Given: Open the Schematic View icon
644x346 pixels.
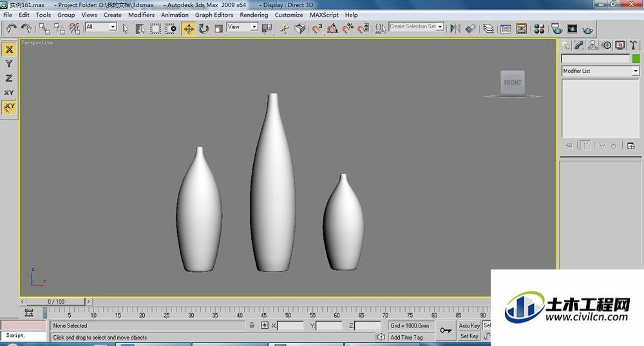Looking at the screenshot, I should coord(522,29).
